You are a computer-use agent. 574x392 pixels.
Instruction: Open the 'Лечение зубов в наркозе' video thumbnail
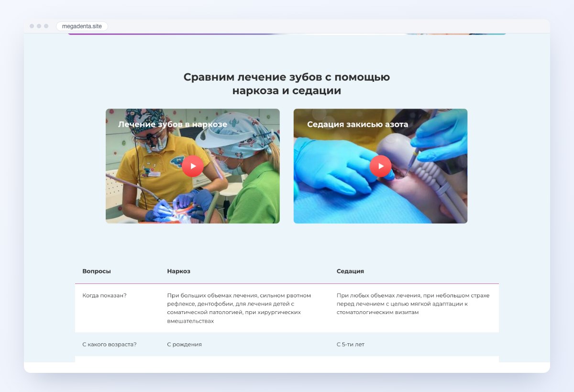pyautogui.click(x=193, y=166)
